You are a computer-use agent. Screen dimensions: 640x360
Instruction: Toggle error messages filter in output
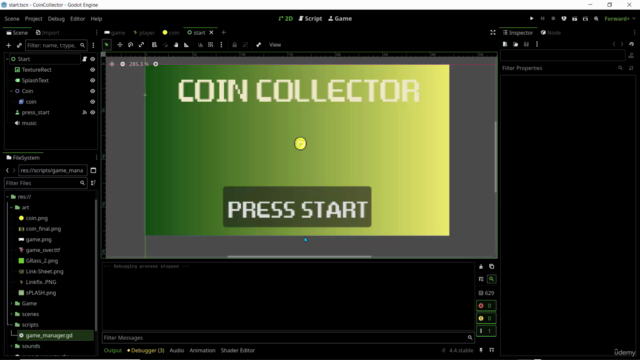pyautogui.click(x=486, y=306)
